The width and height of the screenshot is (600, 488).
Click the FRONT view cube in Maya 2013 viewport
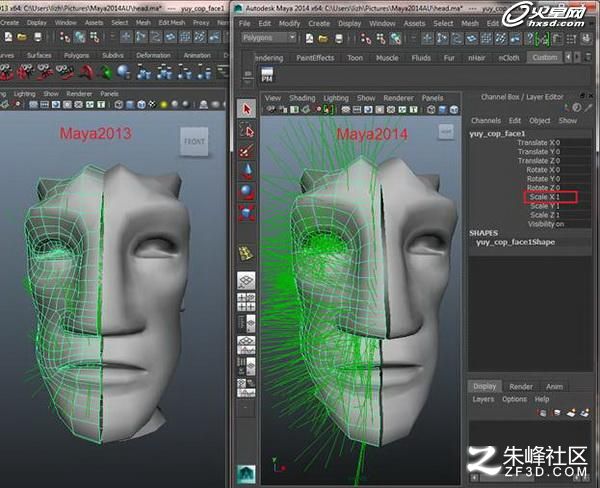pos(194,141)
